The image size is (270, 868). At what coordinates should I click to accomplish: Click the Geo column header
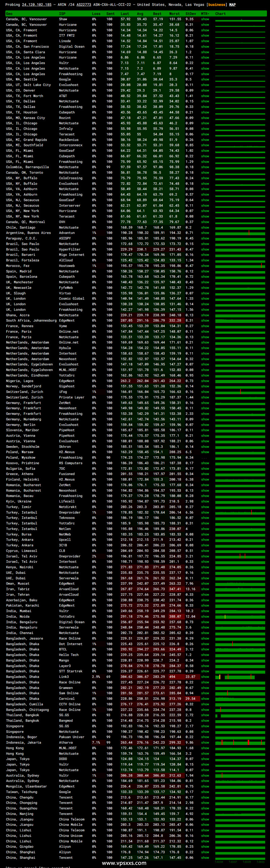click(x=9, y=14)
